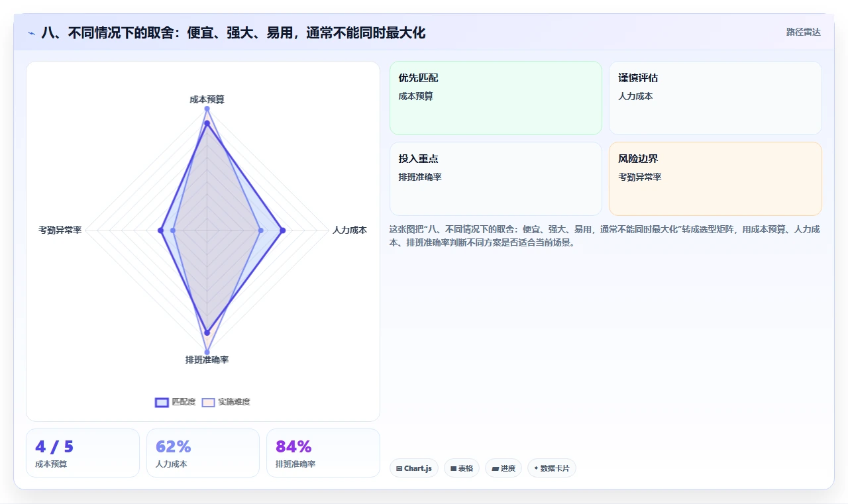Click the 成本预算 radar axis label
The width and height of the screenshot is (848, 504).
[x=207, y=99]
